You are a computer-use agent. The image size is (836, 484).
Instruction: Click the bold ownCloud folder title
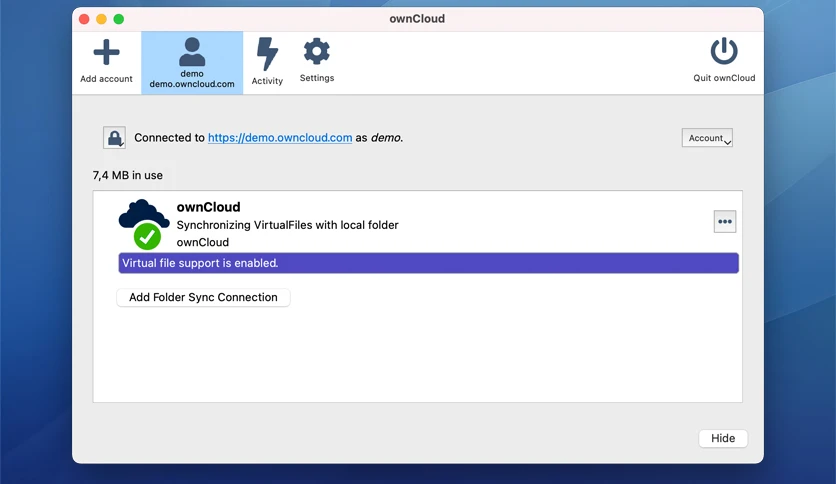208,207
